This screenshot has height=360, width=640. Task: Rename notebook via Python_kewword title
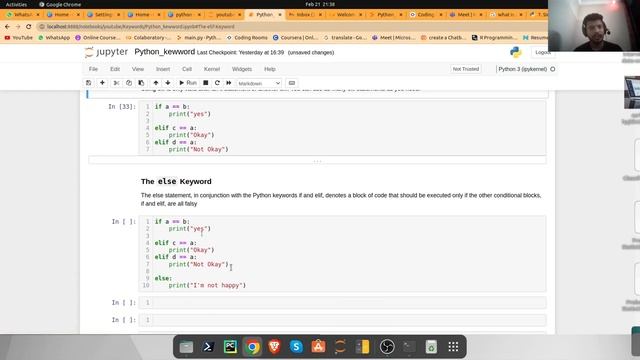pos(164,52)
